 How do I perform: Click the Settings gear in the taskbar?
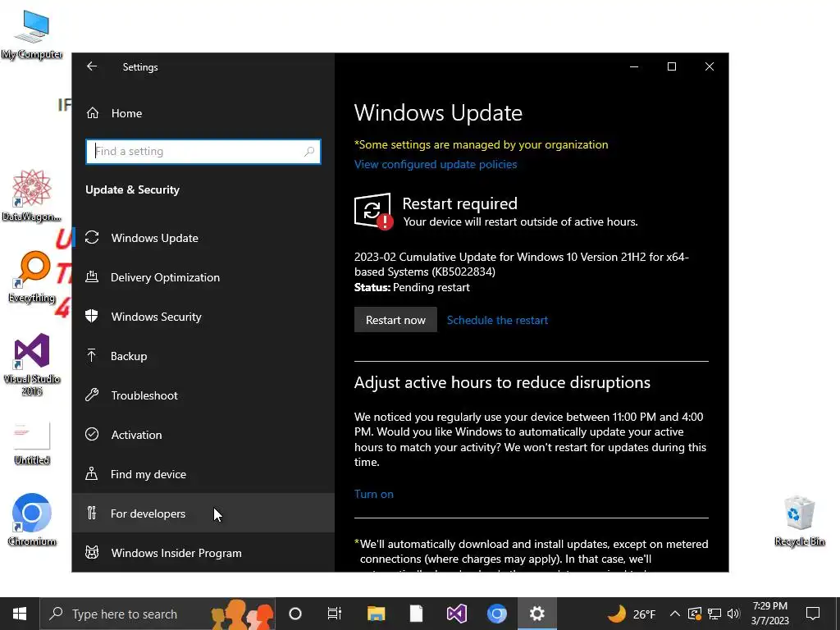point(537,614)
